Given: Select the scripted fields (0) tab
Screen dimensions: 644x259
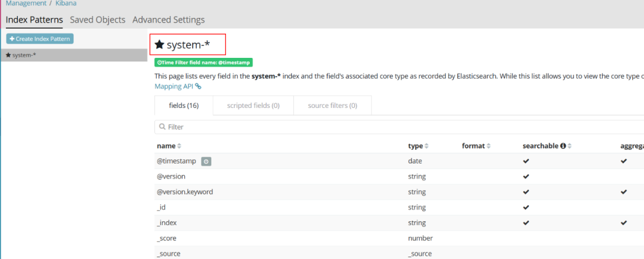Looking at the screenshot, I should pos(253,106).
